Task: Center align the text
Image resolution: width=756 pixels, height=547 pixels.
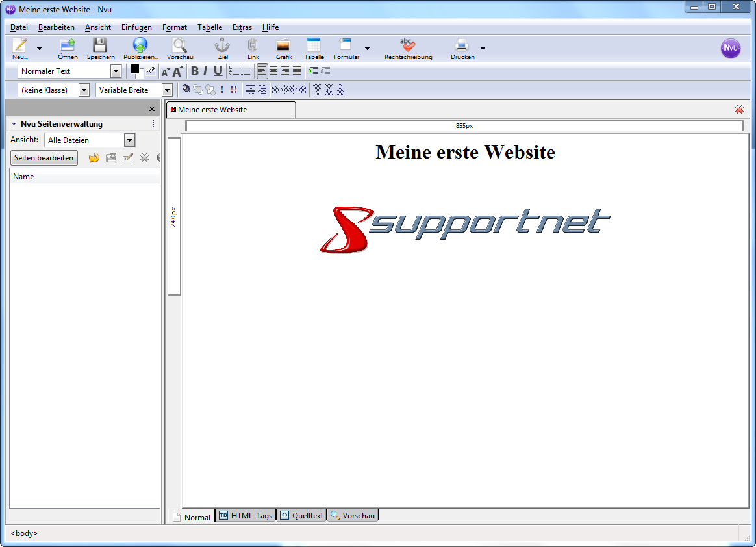Action: 273,71
